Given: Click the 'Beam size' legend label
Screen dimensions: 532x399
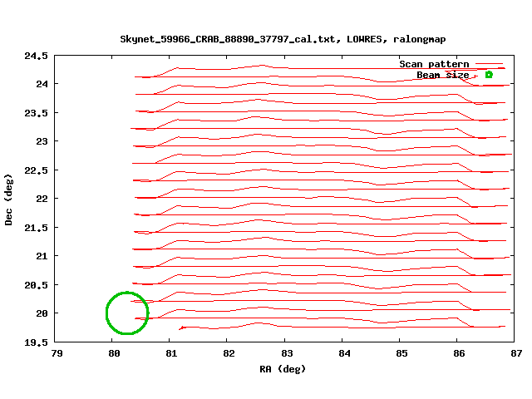Looking at the screenshot, I should tap(443, 75).
